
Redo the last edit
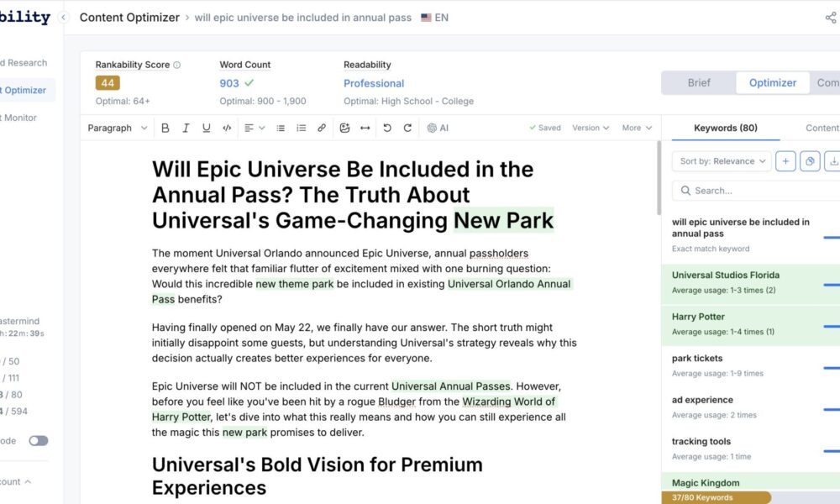pos(407,128)
